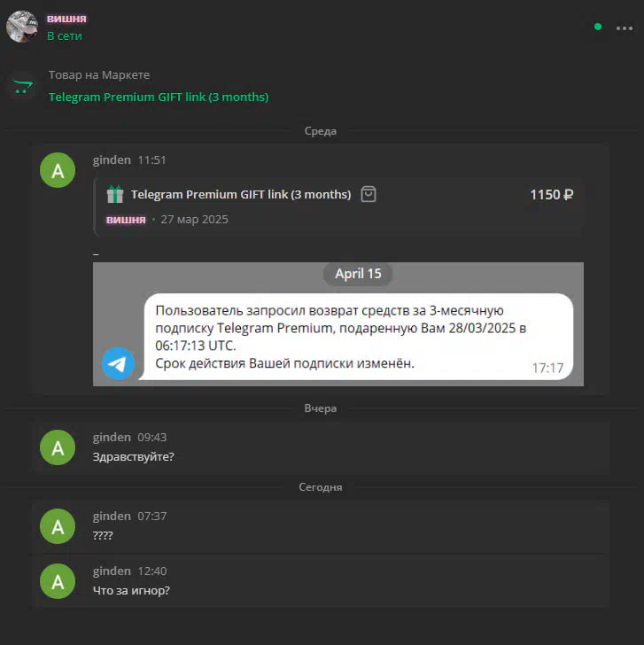Click the market cart icon beside Товар на Маркете

pos(23,87)
